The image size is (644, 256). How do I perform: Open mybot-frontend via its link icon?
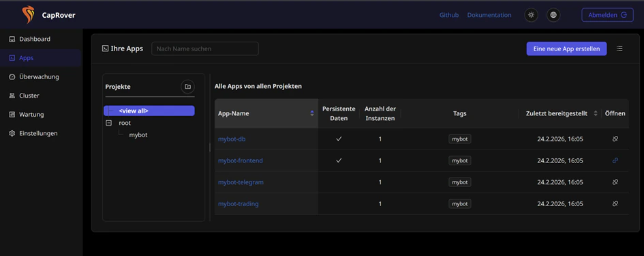pyautogui.click(x=615, y=160)
